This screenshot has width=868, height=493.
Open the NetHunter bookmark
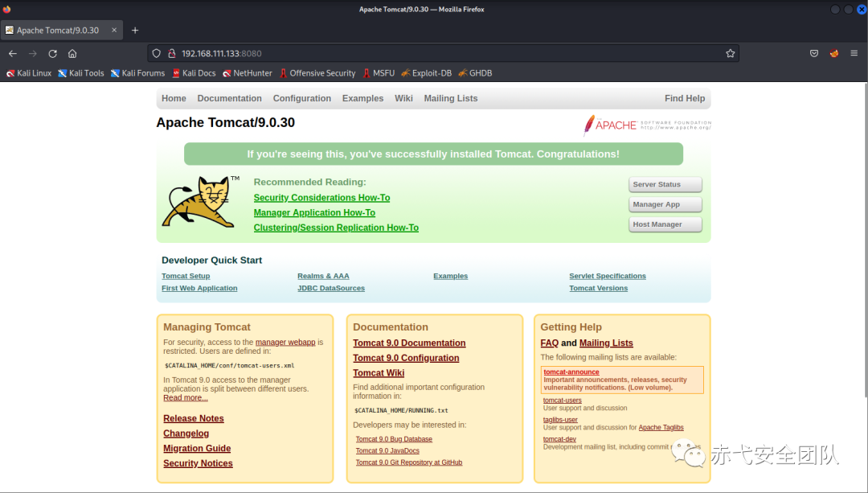click(x=248, y=73)
